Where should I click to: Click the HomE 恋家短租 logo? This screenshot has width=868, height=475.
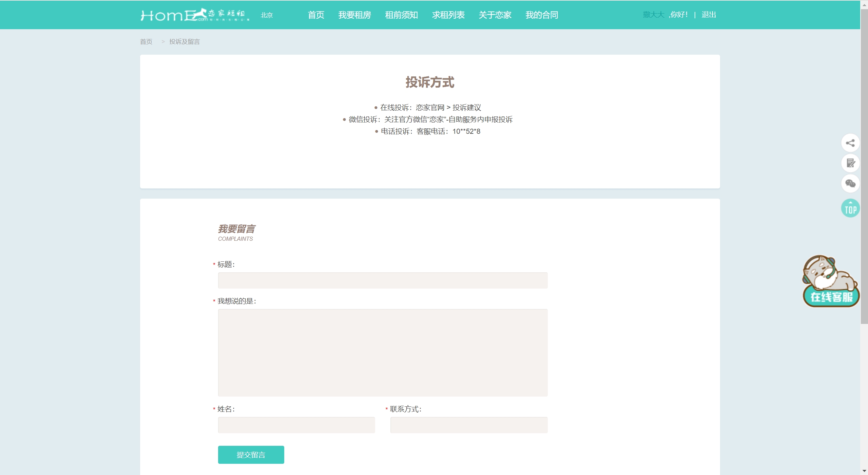pyautogui.click(x=195, y=15)
